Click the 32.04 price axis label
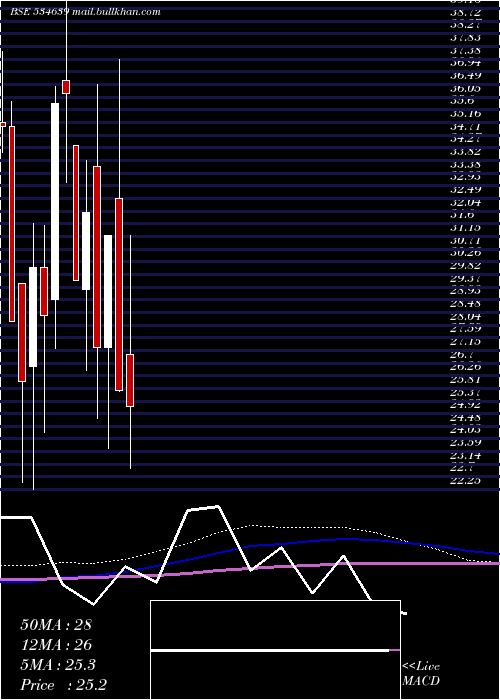This screenshot has width=500, height=700. (x=465, y=203)
